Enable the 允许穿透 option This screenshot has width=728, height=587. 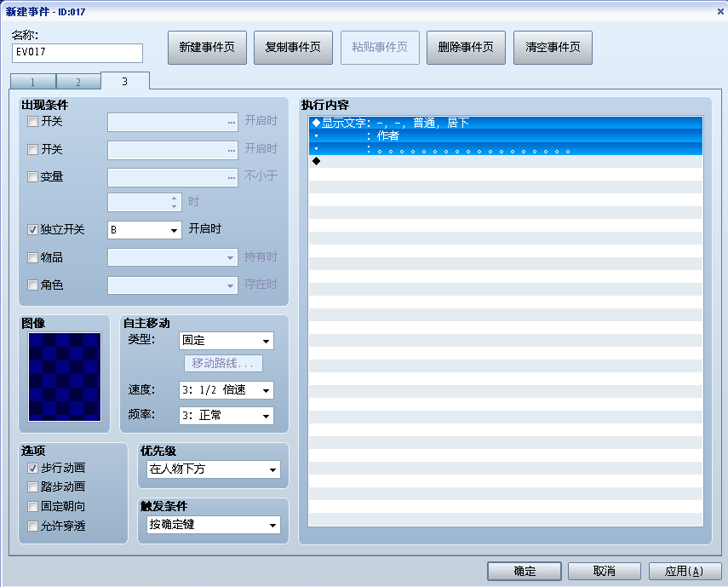(32, 526)
